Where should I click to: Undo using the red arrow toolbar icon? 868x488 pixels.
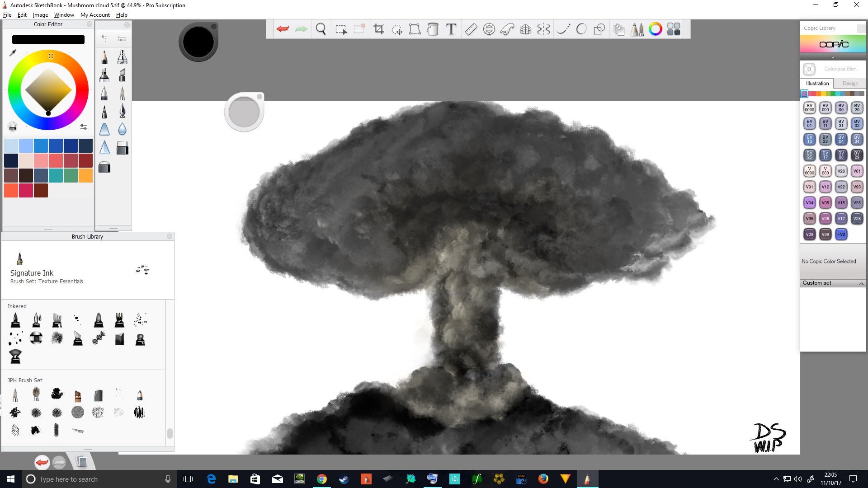(x=283, y=29)
